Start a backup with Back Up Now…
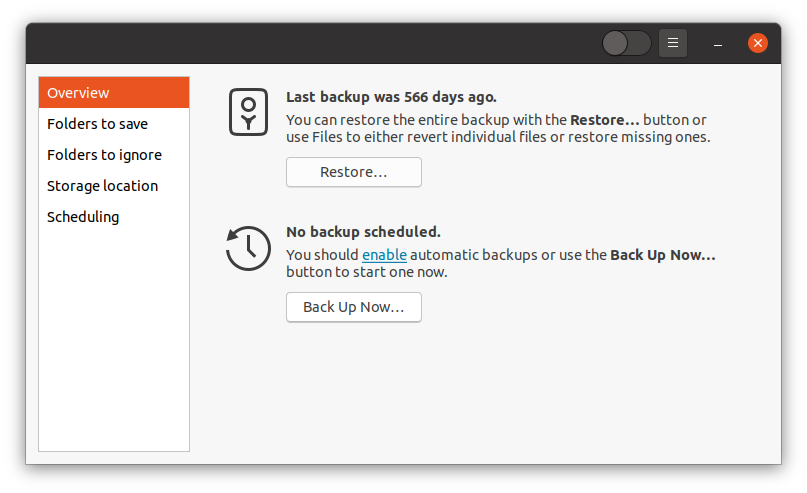The width and height of the screenshot is (807, 493). [354, 307]
